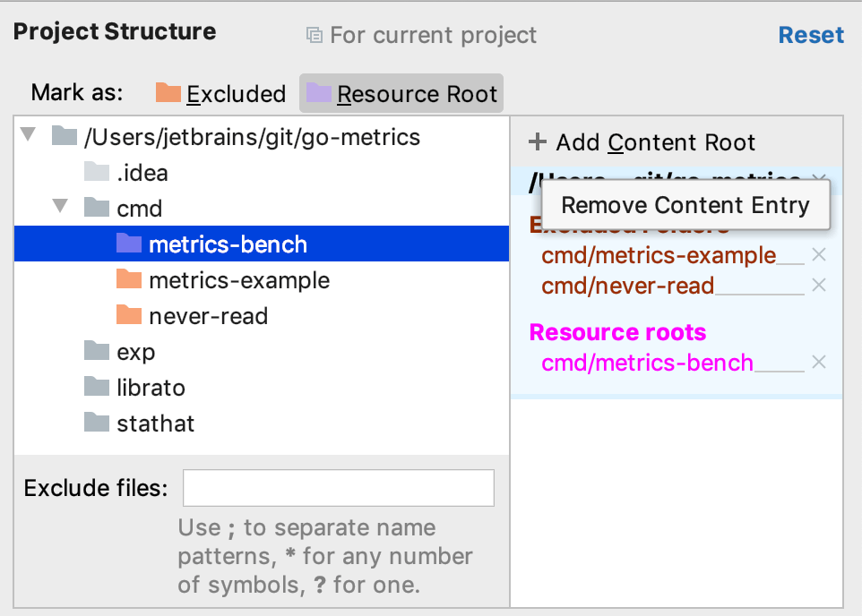Select the librato folder

pos(151,387)
